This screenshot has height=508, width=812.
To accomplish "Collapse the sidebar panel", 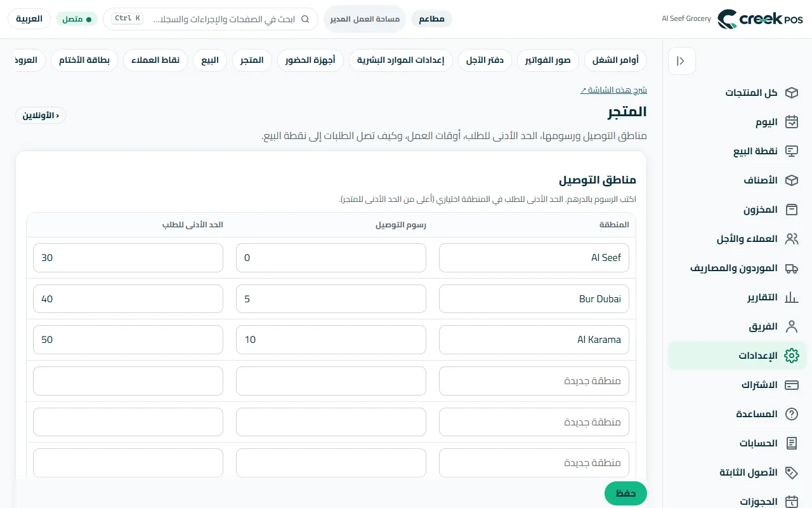I will tap(682, 61).
